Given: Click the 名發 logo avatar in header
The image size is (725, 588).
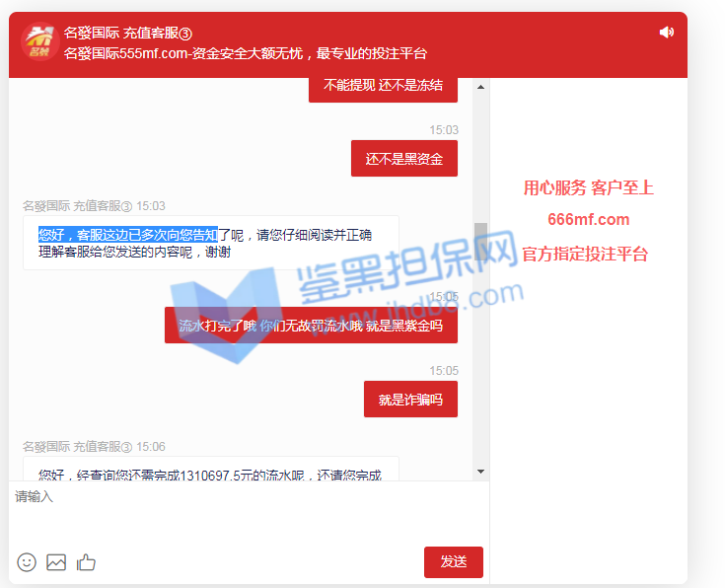Looking at the screenshot, I should [x=38, y=42].
